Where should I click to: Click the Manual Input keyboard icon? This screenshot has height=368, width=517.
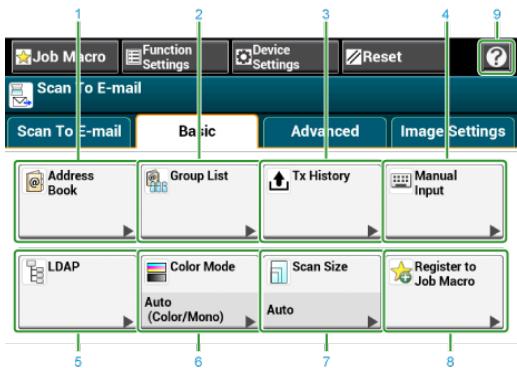401,180
